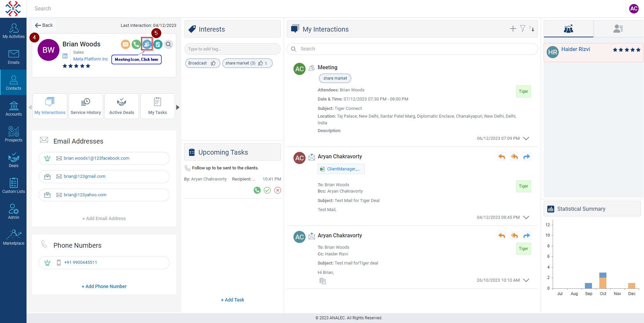The image size is (644, 323).
Task: Select the My Interactions tab
Action: point(50,106)
